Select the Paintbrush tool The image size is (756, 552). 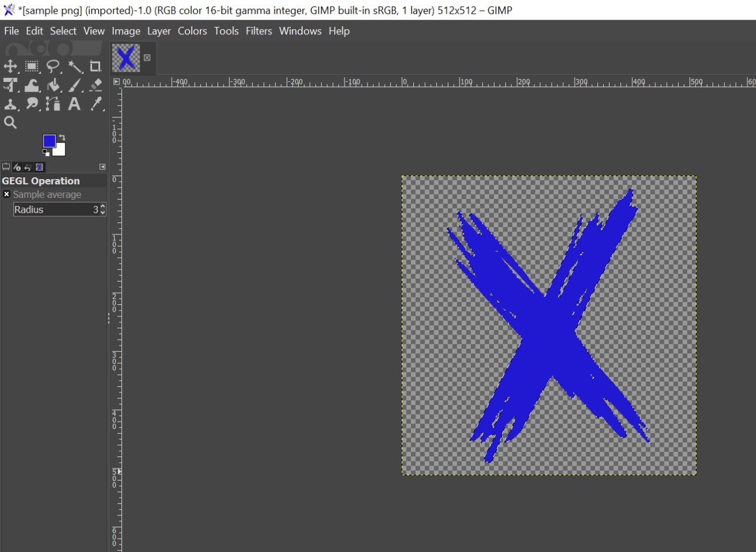tap(75, 85)
